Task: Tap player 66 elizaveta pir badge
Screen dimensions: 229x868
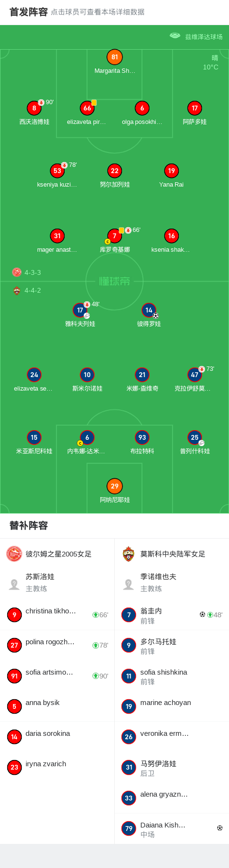Action: pos(87,108)
